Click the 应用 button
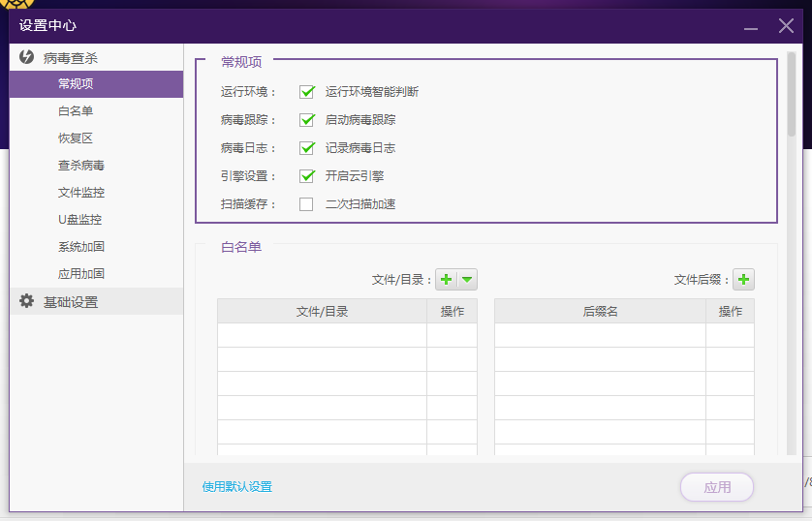 coord(717,487)
